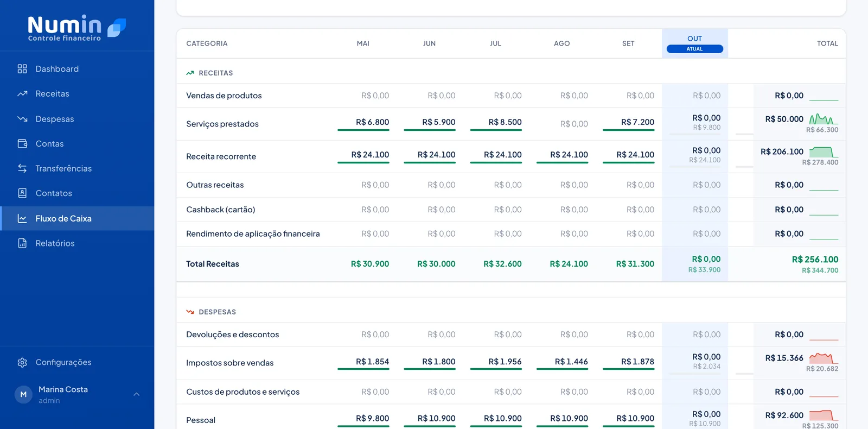Expand the Marina Costa user menu chevron
The width and height of the screenshot is (868, 429).
[x=137, y=394]
